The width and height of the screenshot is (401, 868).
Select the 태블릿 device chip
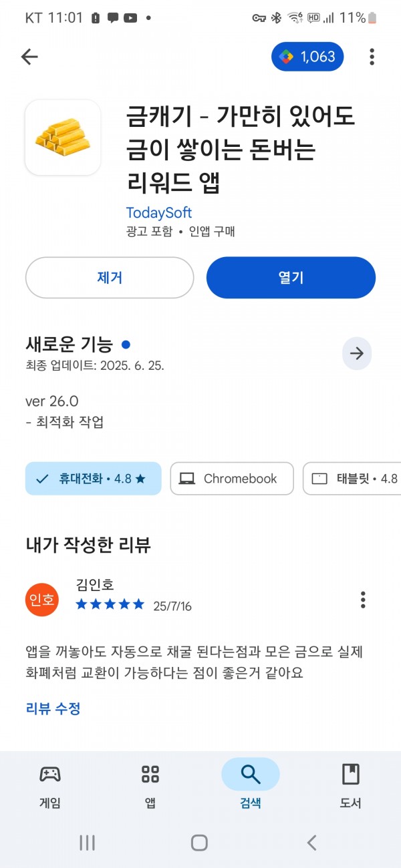click(x=352, y=479)
